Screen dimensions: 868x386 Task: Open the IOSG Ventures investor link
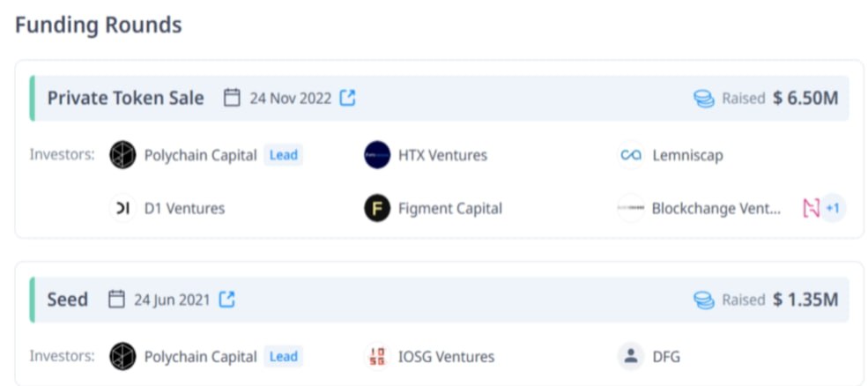click(x=446, y=357)
